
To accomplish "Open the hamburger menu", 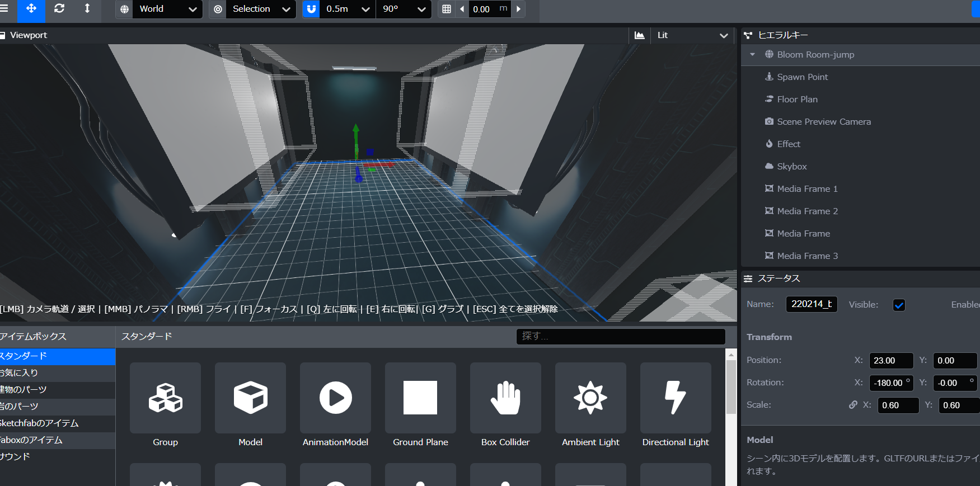I will click(x=4, y=9).
